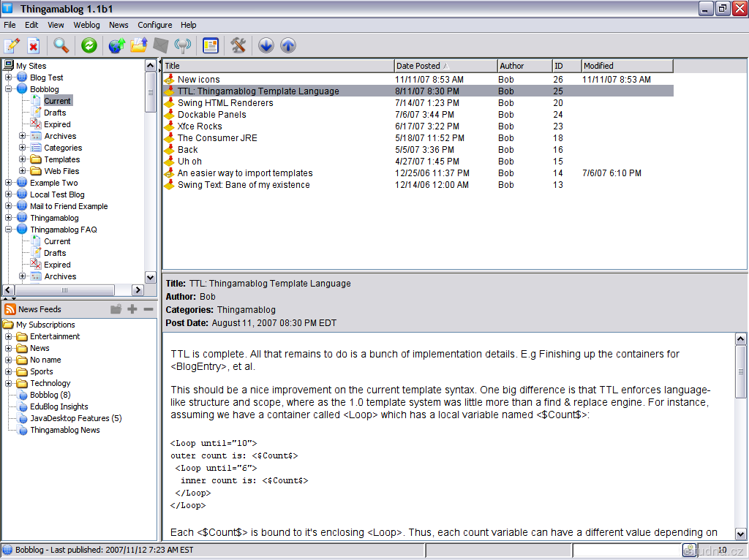The height and width of the screenshot is (560, 749).
Task: Click the antenna ping icon
Action: click(183, 45)
